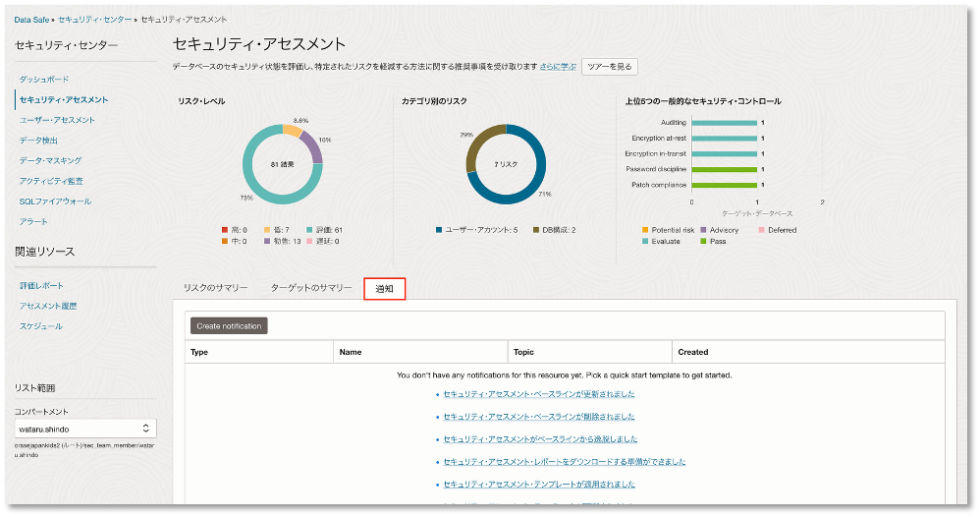Click the ユーザー・アカウント legend color swatch
The width and height of the screenshot is (980, 517).
coord(439,230)
